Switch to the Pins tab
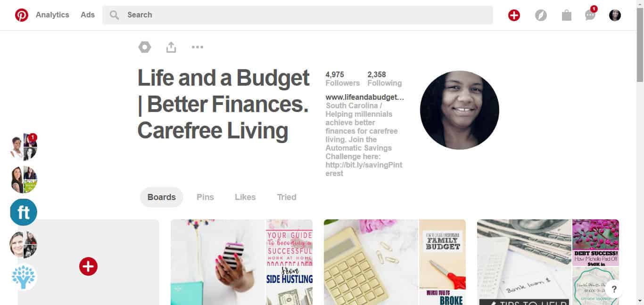Screen dimensions: 644x305 click(205, 197)
